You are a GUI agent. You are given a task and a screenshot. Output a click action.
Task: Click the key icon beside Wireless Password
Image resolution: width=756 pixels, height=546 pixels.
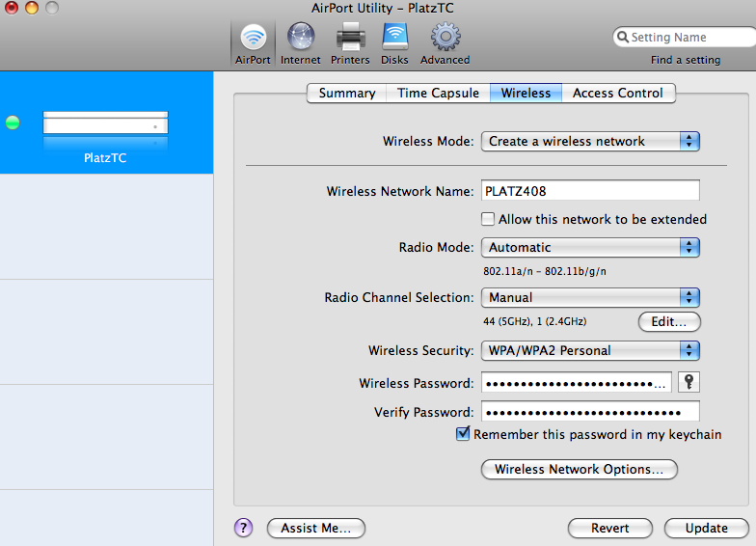(x=688, y=382)
